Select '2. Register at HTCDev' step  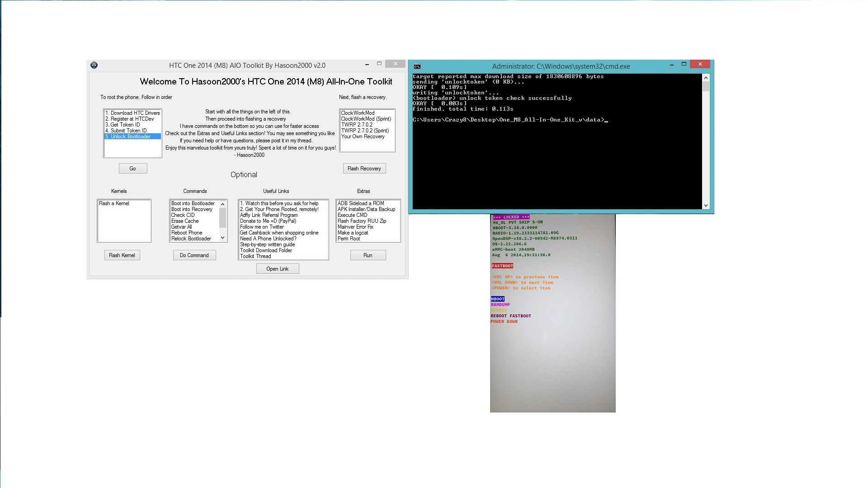pos(132,119)
